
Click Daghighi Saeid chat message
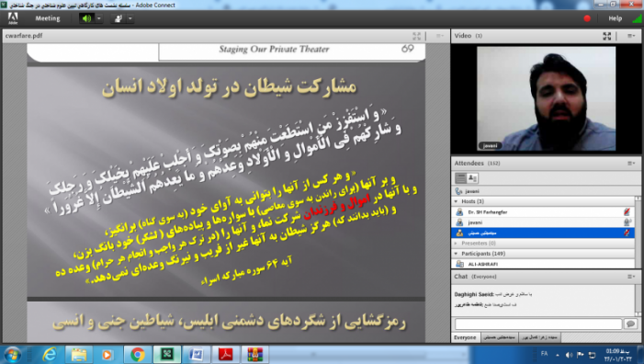pos(492,294)
